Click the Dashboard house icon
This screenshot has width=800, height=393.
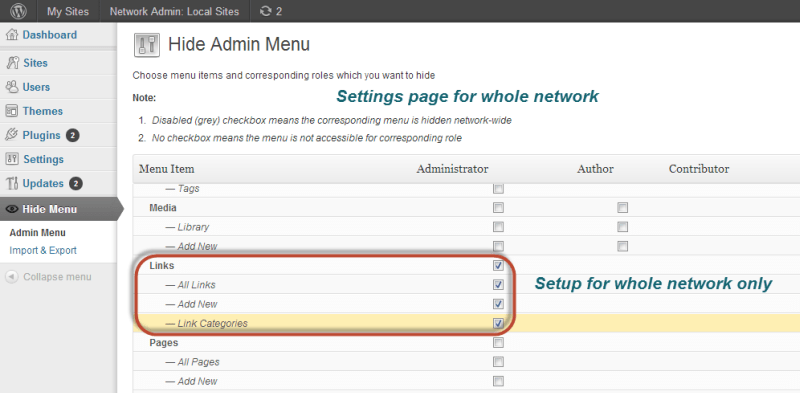point(12,35)
